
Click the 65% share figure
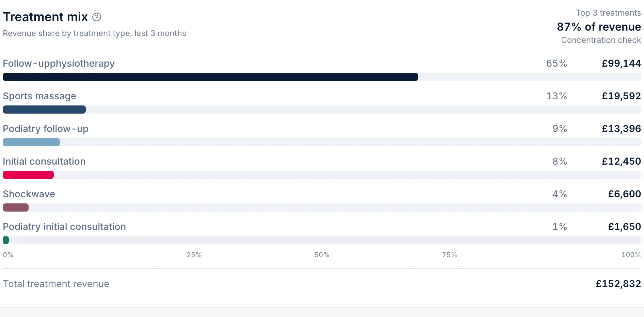point(557,63)
